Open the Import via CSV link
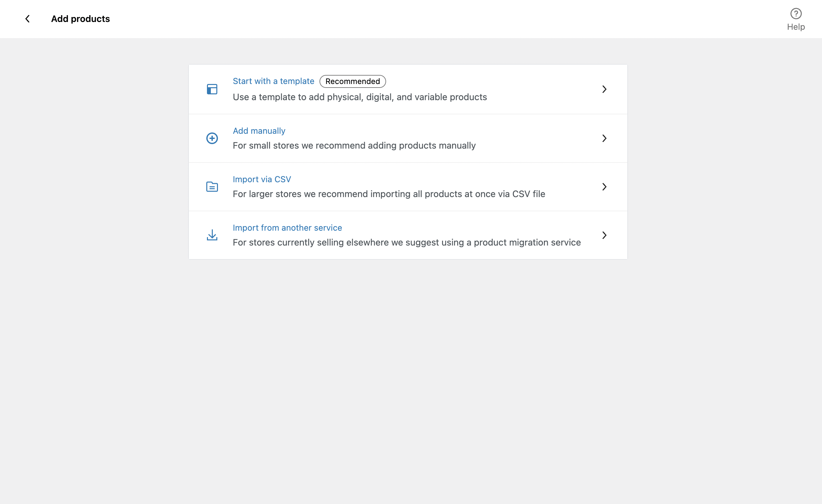 (262, 179)
